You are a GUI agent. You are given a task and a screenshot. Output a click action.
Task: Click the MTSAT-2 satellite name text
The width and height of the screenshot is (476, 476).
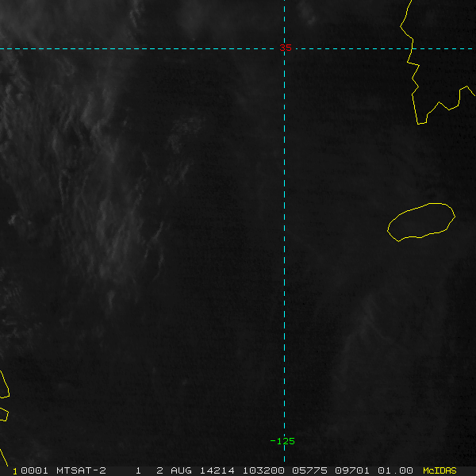(81, 470)
